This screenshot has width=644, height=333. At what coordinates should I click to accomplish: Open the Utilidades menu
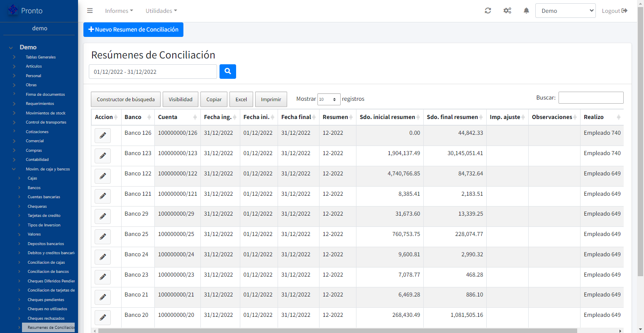pyautogui.click(x=161, y=11)
